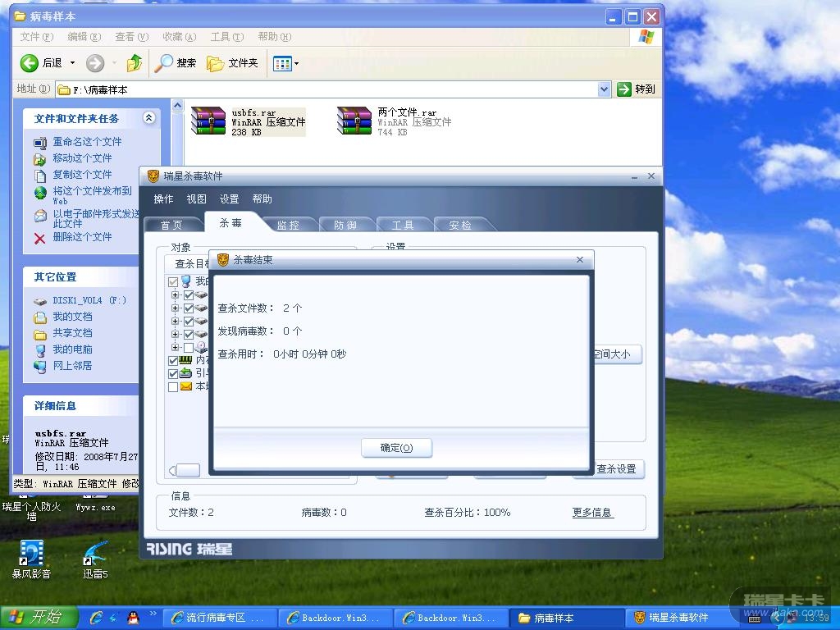Go up one folder level in Explorer

pyautogui.click(x=135, y=63)
